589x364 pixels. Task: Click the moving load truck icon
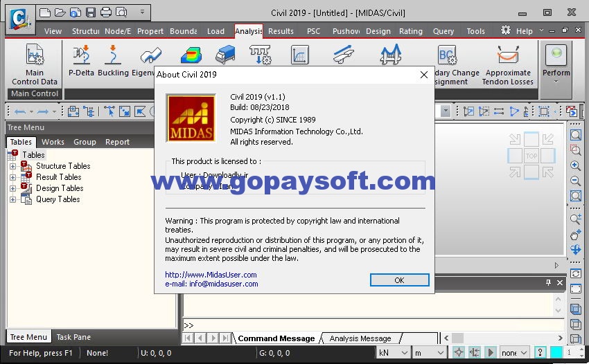coord(225,55)
